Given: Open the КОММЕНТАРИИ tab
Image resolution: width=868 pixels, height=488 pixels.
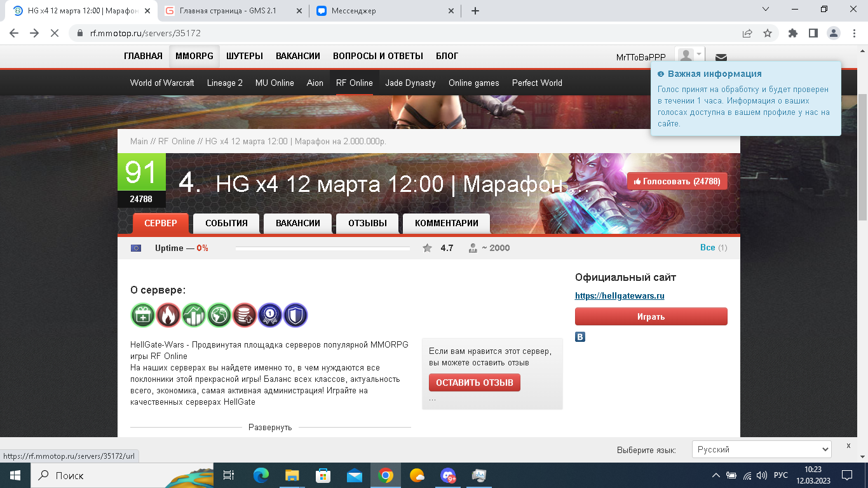Looking at the screenshot, I should pos(446,223).
